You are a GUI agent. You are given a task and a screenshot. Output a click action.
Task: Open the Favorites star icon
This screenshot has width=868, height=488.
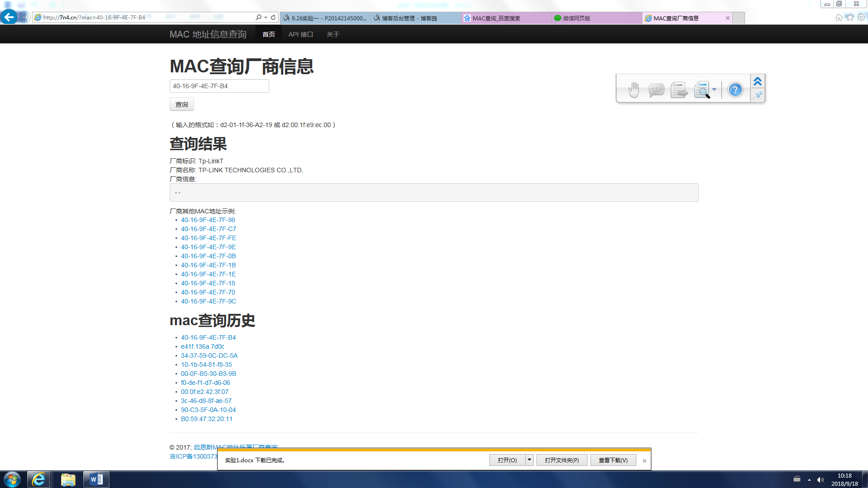tap(850, 17)
